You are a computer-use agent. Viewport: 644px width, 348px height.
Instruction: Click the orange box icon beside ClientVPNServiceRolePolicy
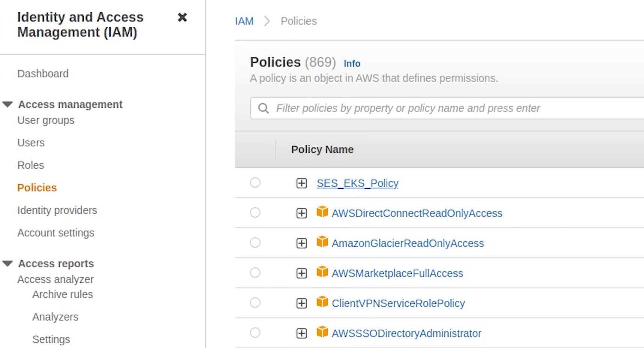click(322, 302)
